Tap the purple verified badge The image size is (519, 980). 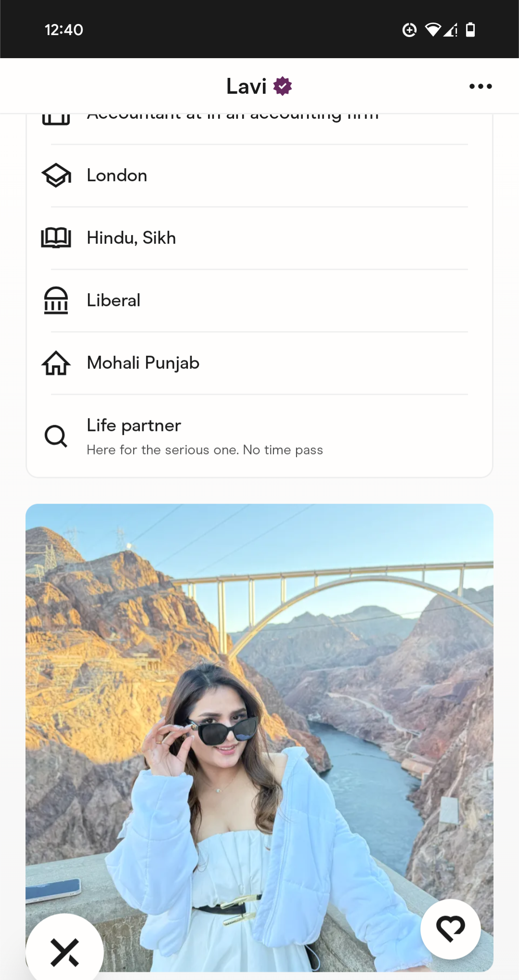click(x=283, y=86)
